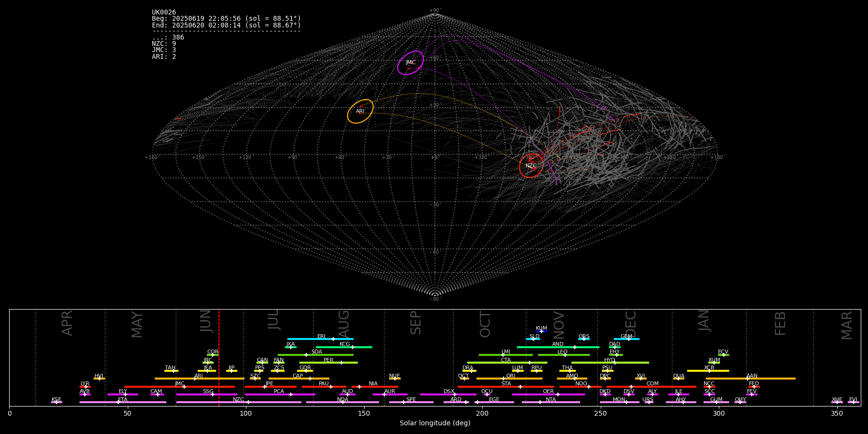
Task: Click the ECV shower label
Action: (x=723, y=352)
